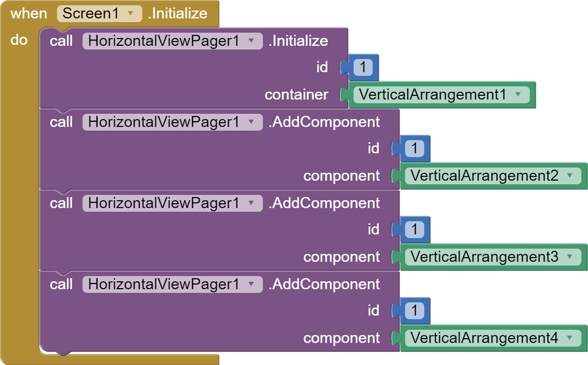
Task: Click the id number above VerticalArrangement1
Action: [x=363, y=68]
